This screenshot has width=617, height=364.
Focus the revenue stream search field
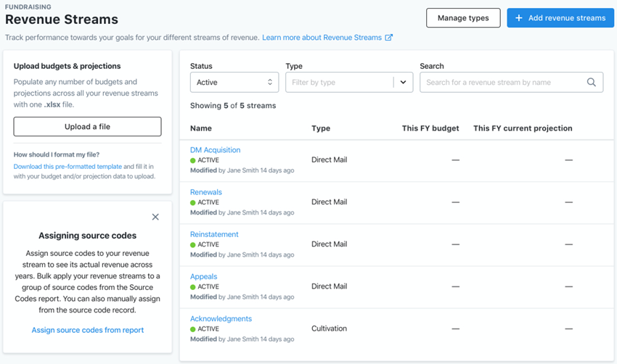pyautogui.click(x=506, y=82)
